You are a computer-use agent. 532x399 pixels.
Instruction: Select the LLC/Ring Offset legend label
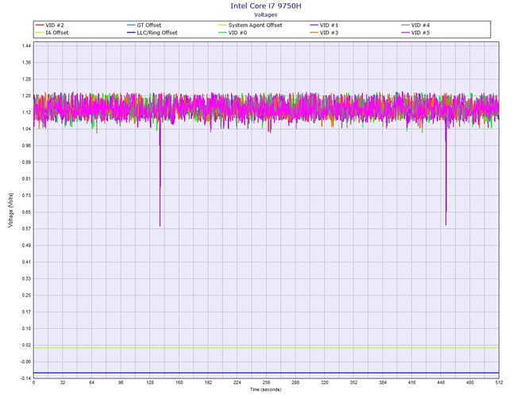157,33
